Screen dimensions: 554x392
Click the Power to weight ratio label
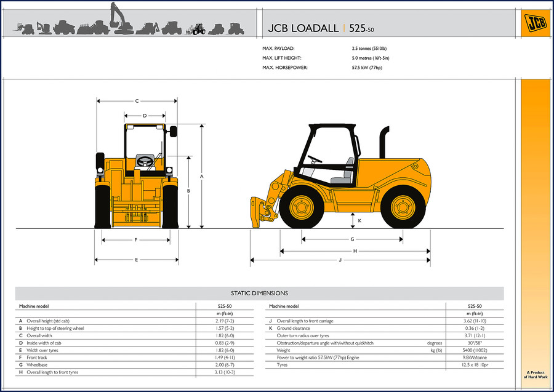pos(318,358)
